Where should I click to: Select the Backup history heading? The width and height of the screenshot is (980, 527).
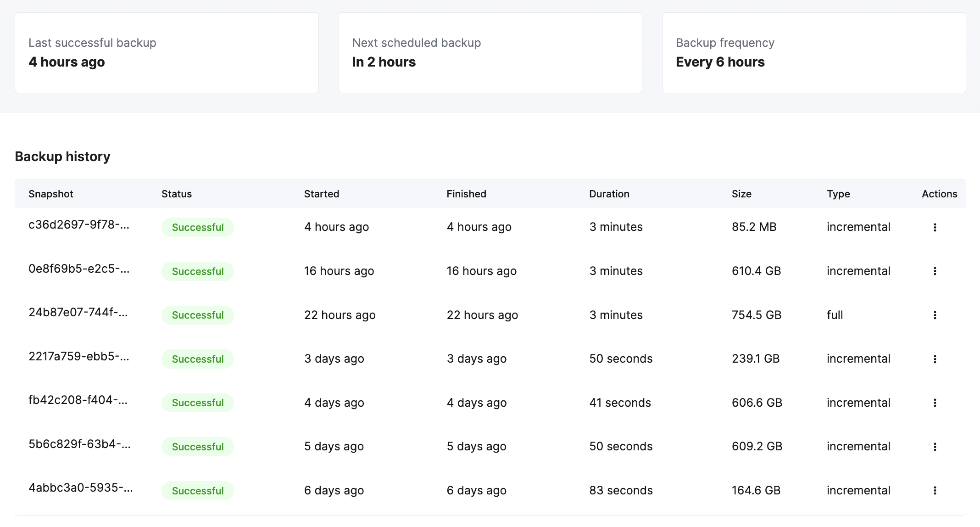(x=62, y=157)
